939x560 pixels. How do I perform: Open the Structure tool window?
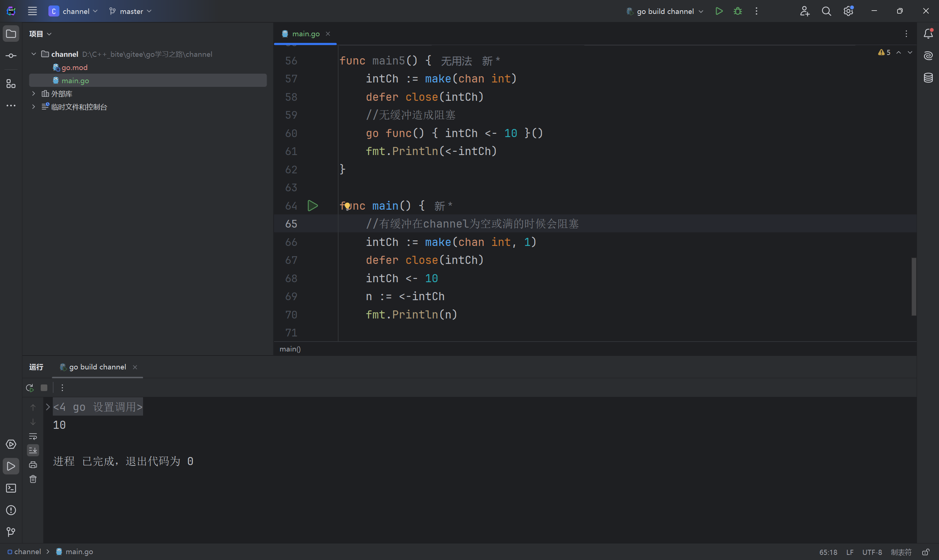click(x=11, y=84)
